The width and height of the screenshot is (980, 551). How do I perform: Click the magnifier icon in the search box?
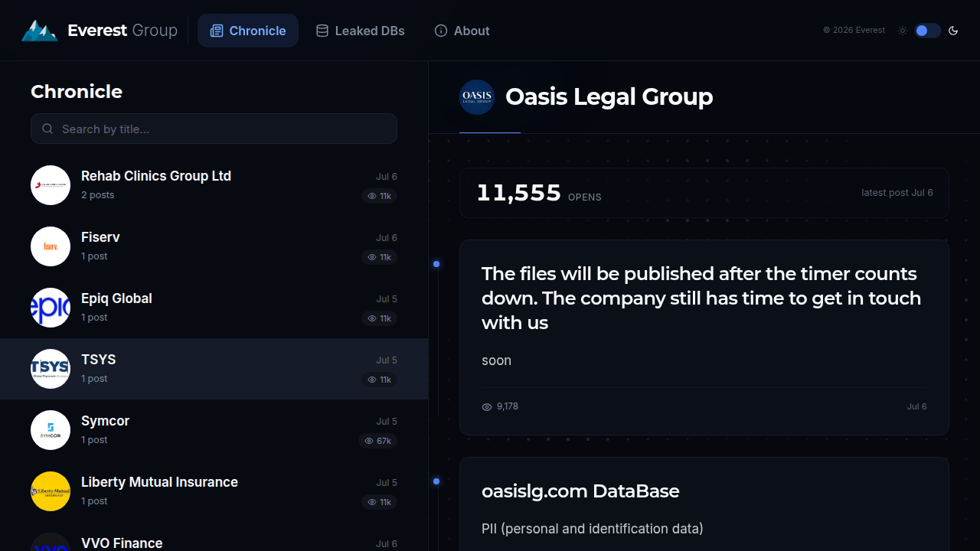click(47, 129)
